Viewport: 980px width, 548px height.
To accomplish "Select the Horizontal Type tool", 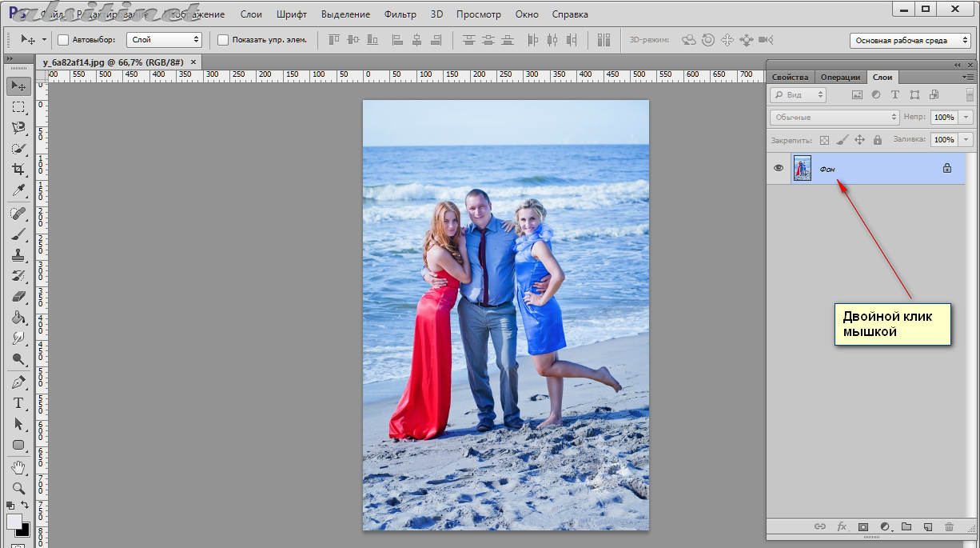I will pos(18,403).
